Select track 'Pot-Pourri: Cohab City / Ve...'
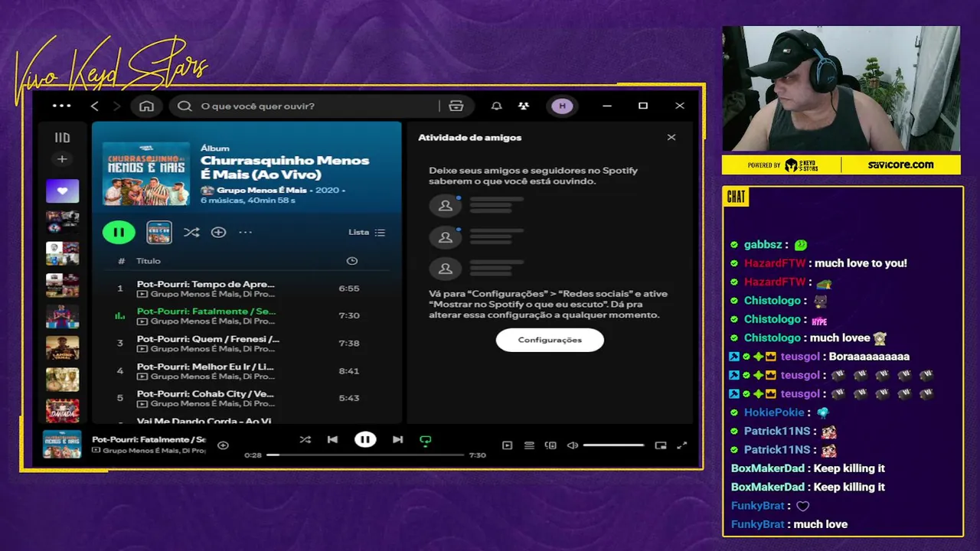The image size is (980, 551). click(205, 394)
